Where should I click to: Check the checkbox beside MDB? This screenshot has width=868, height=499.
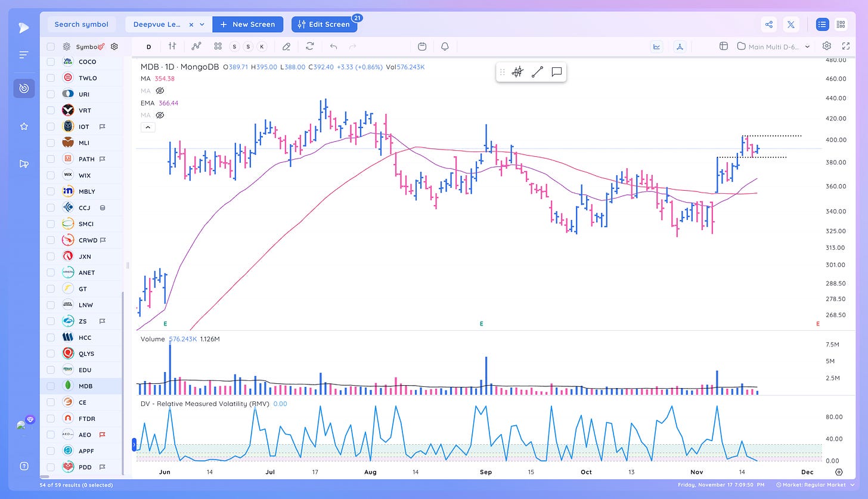51,386
